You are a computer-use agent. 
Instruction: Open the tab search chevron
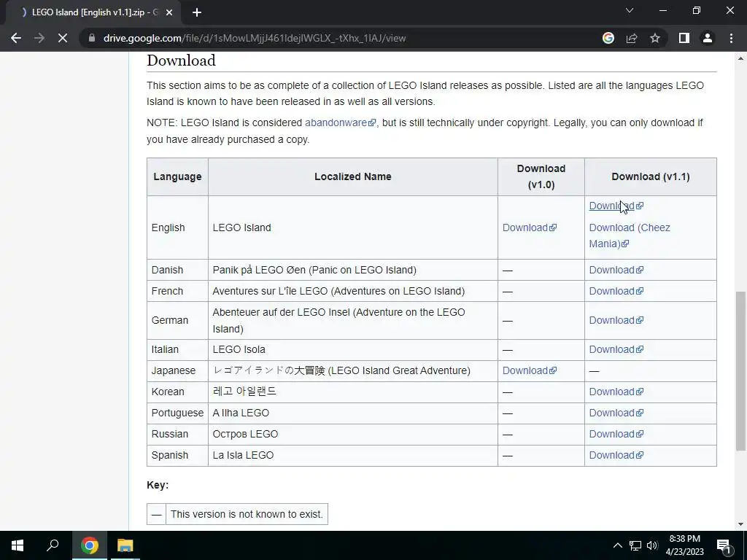[x=630, y=10]
